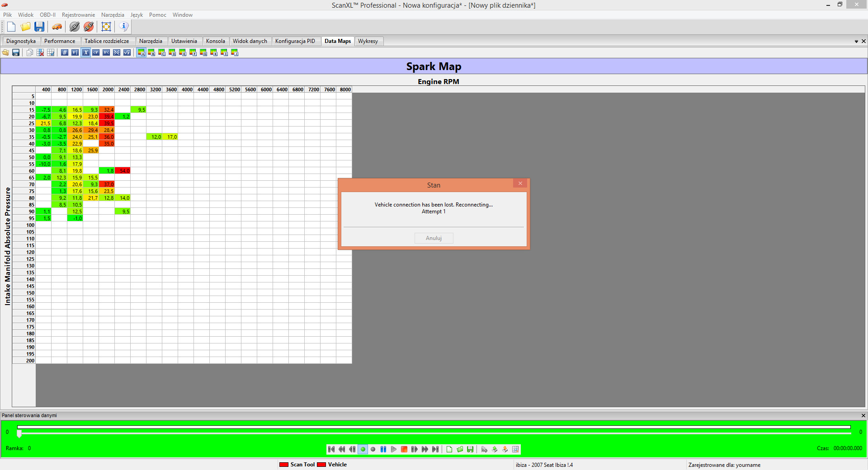Create new log file in data panel
Screen dimensions: 868x470
[449, 449]
